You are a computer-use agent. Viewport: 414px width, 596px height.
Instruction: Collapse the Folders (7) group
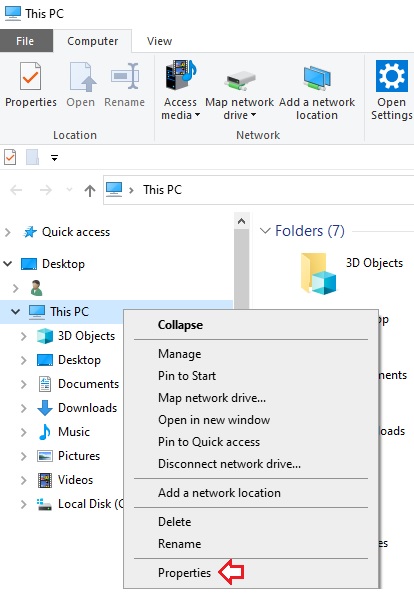pos(265,231)
